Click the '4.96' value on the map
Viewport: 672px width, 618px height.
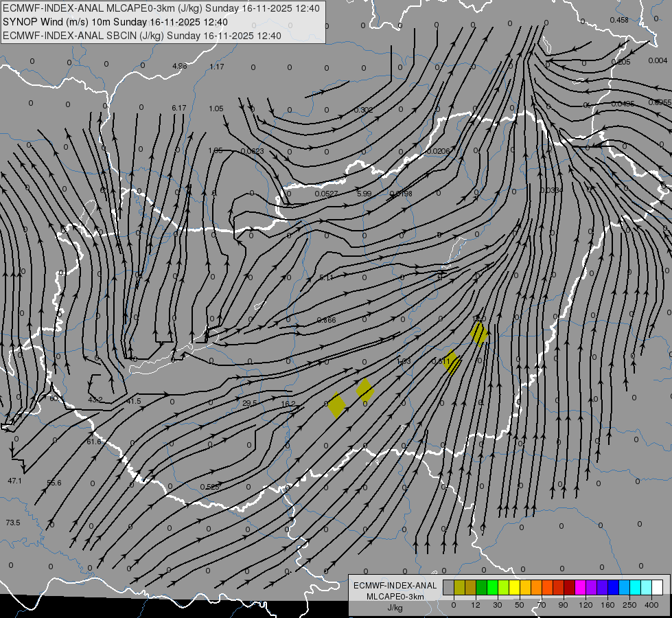tap(180, 66)
